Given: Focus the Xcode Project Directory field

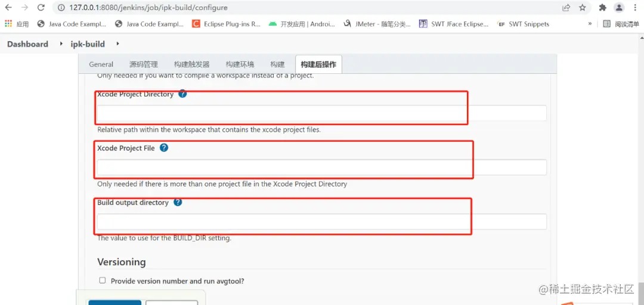Looking at the screenshot, I should click(x=321, y=113).
